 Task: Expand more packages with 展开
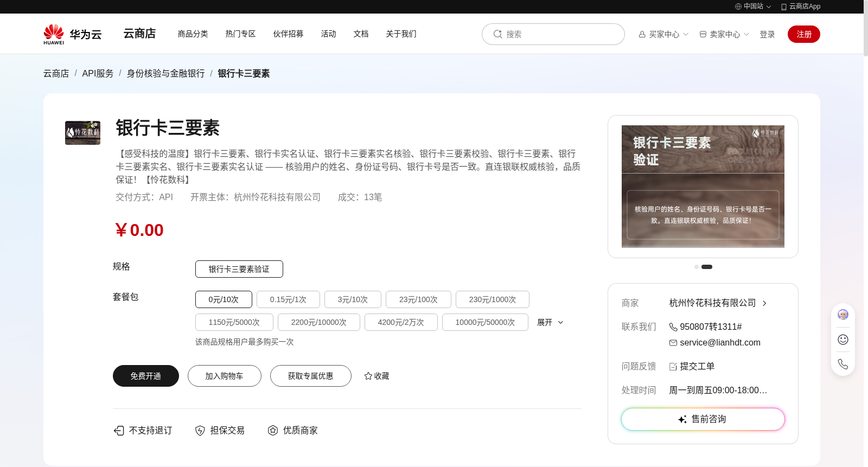(550, 322)
